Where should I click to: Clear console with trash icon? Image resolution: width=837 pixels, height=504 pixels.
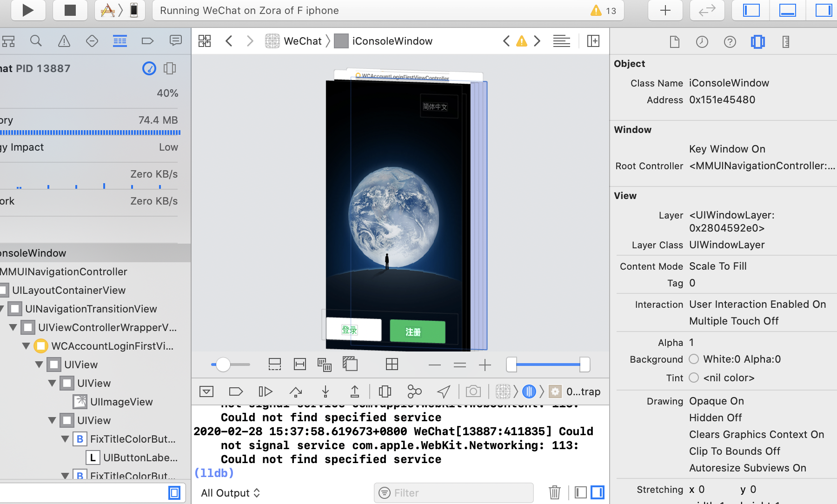point(554,492)
